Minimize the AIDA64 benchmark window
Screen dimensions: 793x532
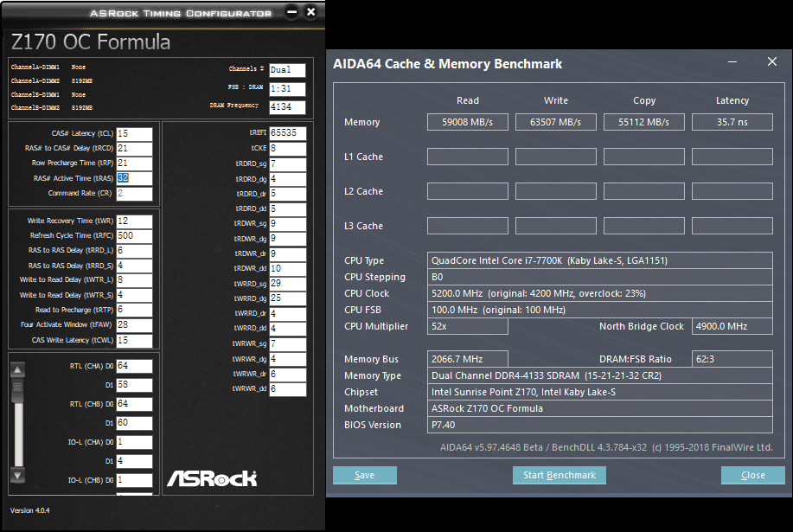[x=732, y=61]
